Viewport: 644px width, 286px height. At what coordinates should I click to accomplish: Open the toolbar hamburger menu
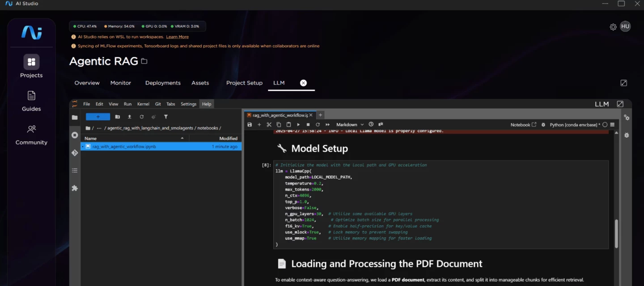click(612, 125)
